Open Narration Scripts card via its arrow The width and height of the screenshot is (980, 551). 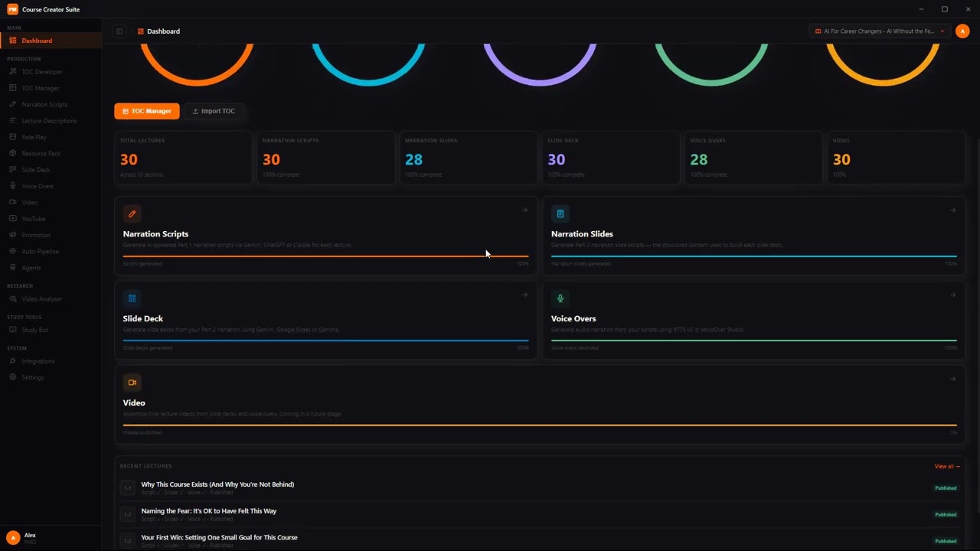pos(524,210)
